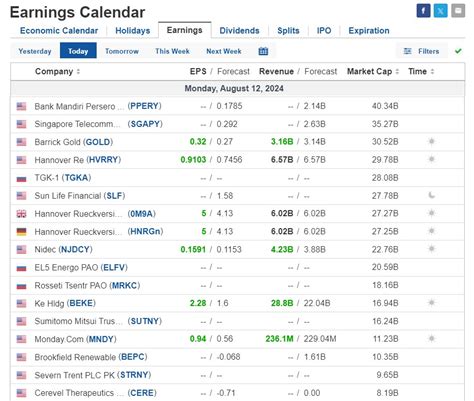Open the IPO tab
This screenshot has width=474, height=401.
[324, 31]
